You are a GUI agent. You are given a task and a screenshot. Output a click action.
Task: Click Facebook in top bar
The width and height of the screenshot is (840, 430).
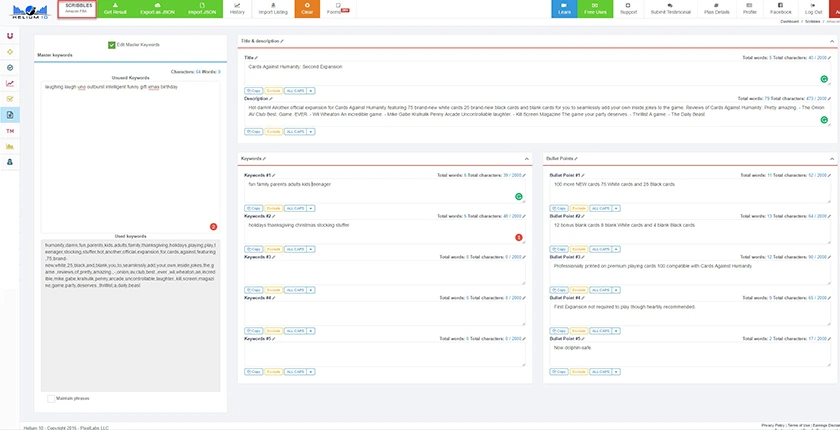[x=781, y=9]
